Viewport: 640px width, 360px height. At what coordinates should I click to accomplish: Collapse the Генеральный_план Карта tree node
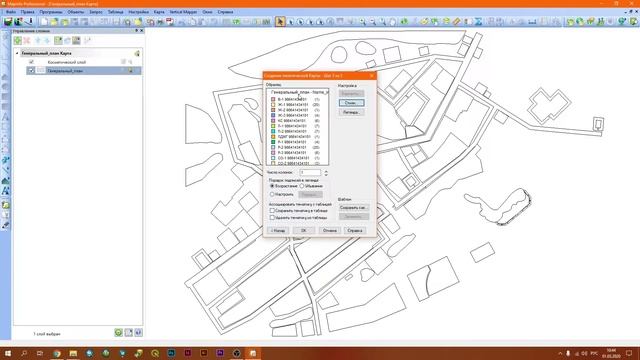[17, 53]
